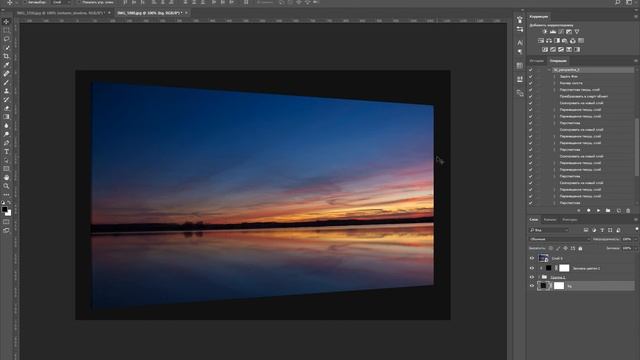Image resolution: width=640 pixels, height=360 pixels.
Task: Select the Brush tool
Action: pyautogui.click(x=6, y=82)
